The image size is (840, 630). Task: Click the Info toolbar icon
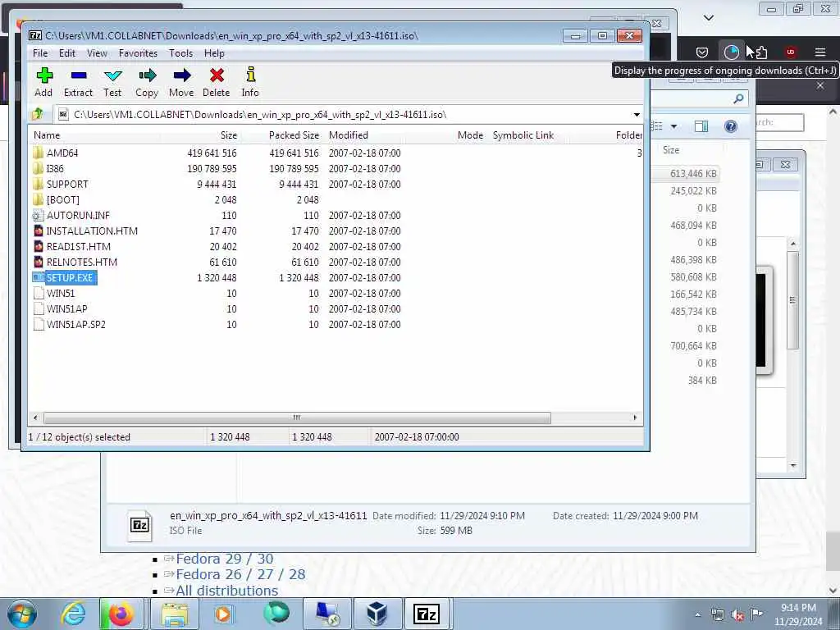(x=250, y=82)
